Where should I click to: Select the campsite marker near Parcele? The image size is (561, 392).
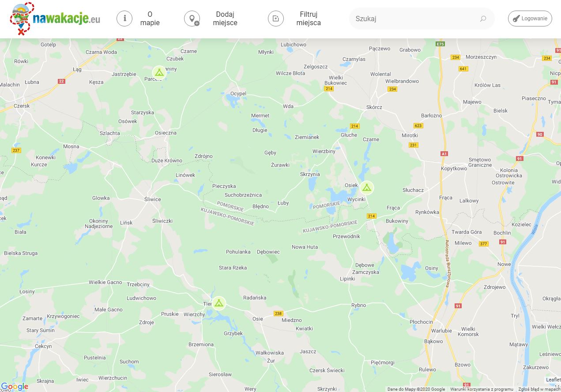pyautogui.click(x=159, y=72)
